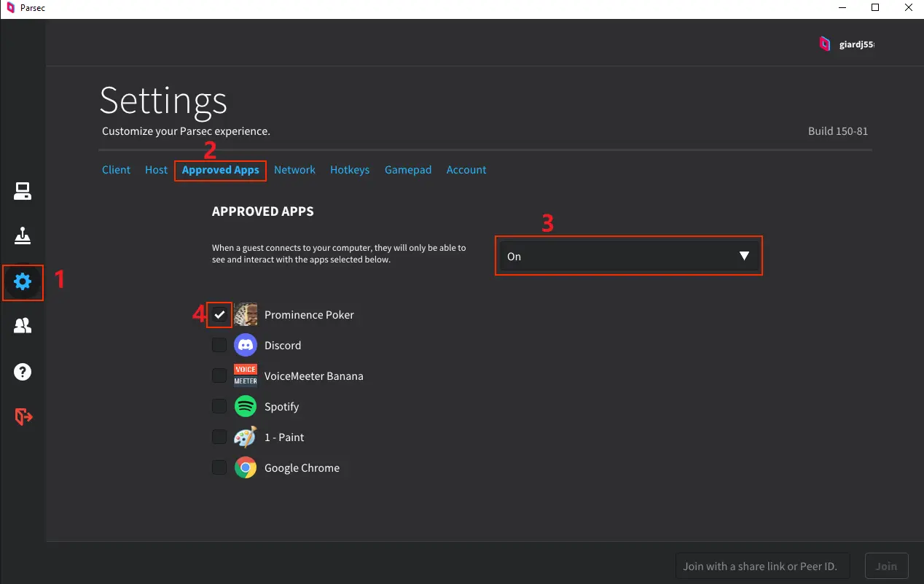Open the Help question mark icon

click(x=23, y=372)
